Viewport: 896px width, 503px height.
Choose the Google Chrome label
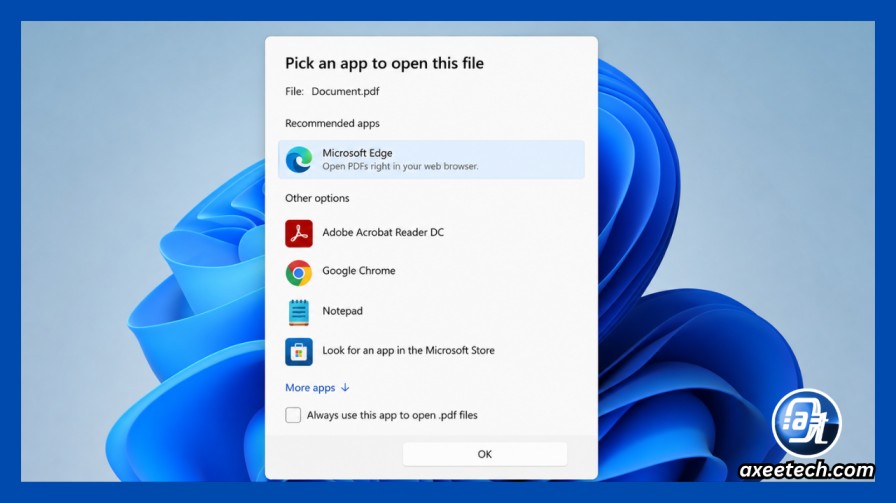(x=359, y=270)
